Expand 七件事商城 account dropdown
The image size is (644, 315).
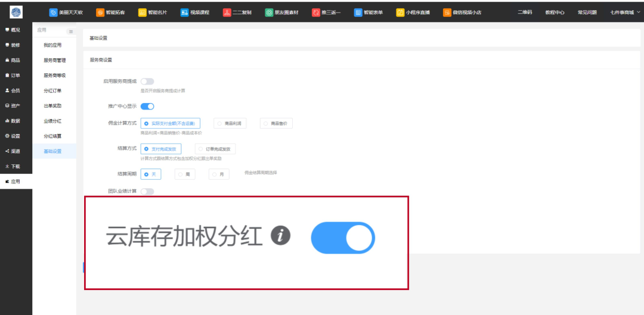coord(625,13)
